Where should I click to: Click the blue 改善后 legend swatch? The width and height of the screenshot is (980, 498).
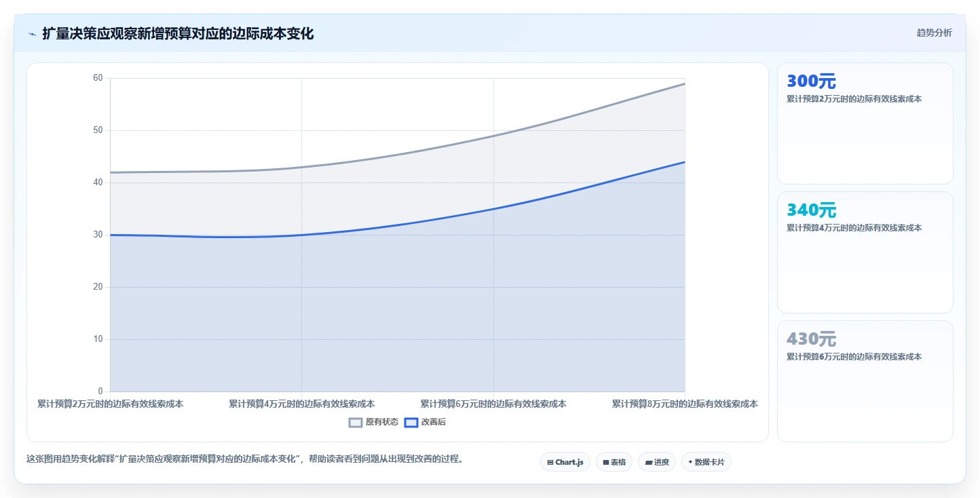click(x=411, y=422)
